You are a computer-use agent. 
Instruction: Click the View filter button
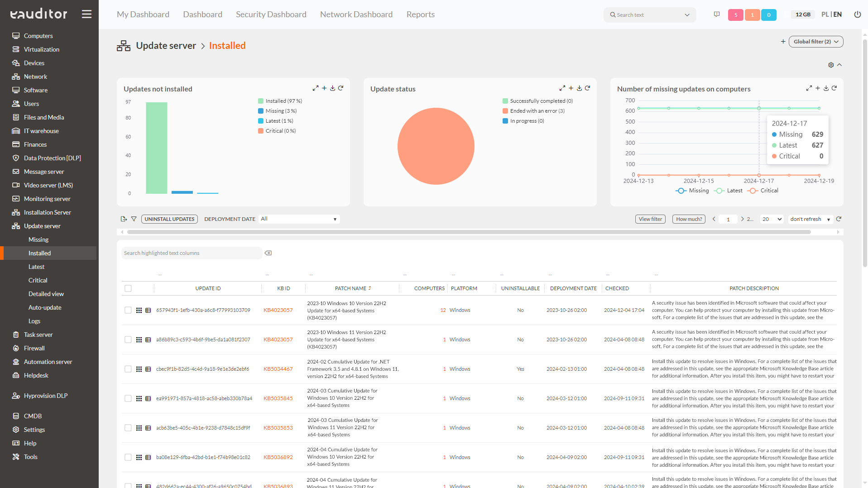point(650,219)
